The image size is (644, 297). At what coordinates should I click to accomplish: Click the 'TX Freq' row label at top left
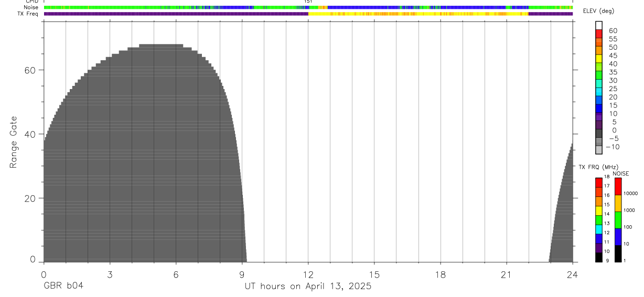click(x=28, y=14)
